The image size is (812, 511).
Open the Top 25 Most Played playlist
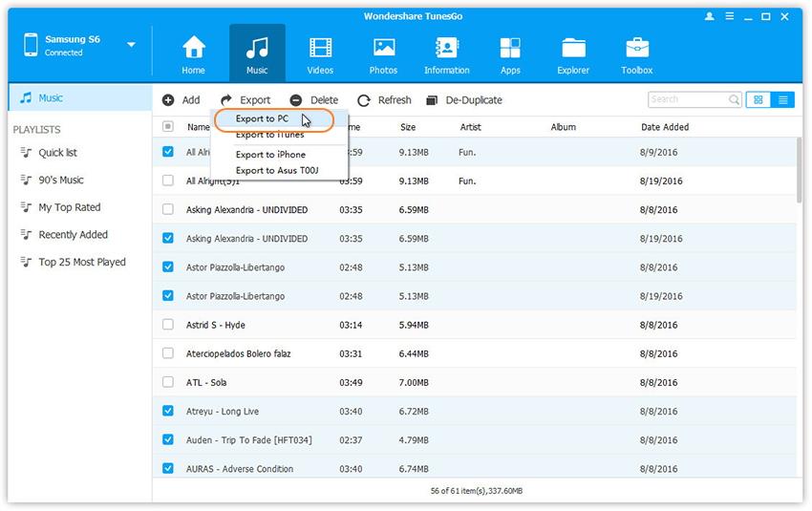82,262
